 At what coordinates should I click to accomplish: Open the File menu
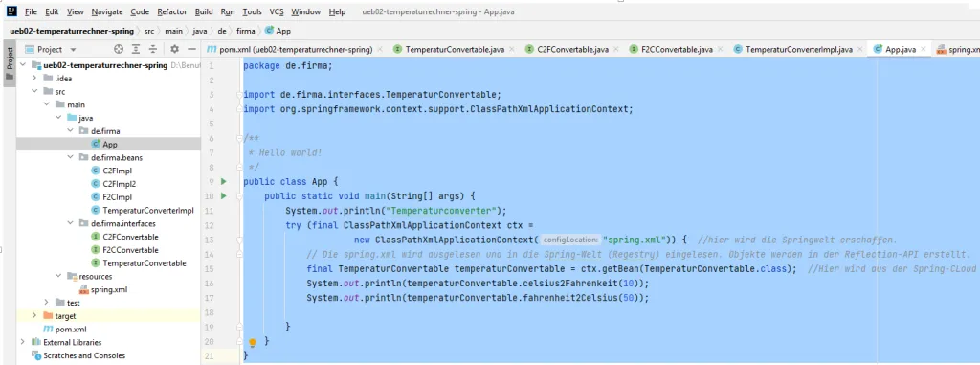(x=31, y=11)
